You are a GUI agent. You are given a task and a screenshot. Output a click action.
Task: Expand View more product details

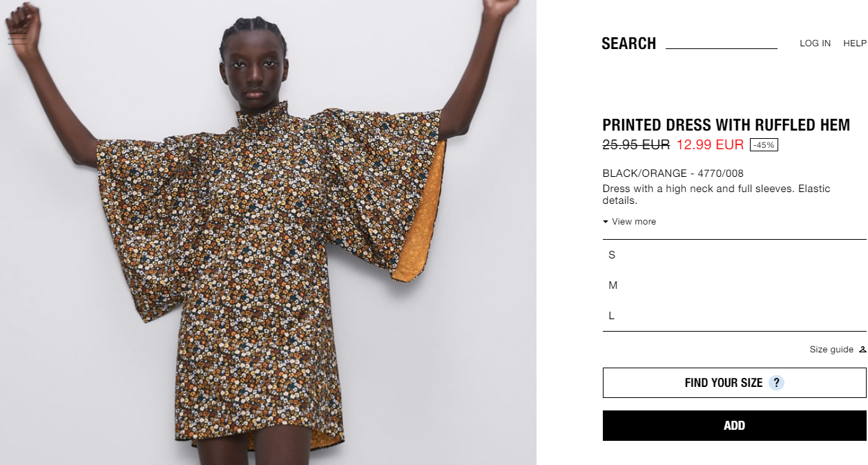click(x=629, y=222)
